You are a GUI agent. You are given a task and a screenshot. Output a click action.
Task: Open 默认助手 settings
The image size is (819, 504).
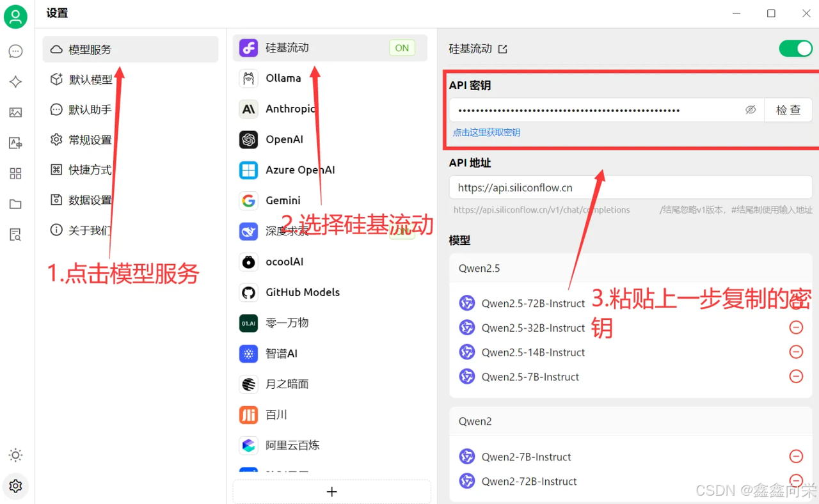pyautogui.click(x=131, y=109)
